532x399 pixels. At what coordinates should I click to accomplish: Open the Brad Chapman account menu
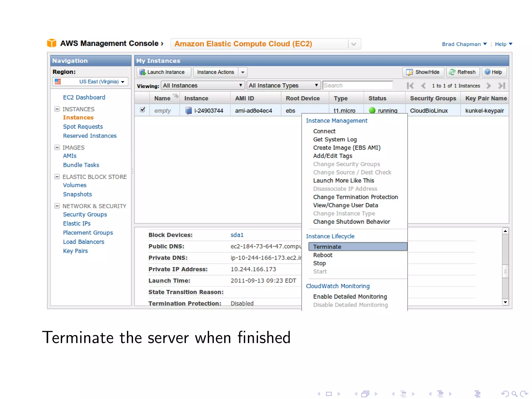pos(464,44)
